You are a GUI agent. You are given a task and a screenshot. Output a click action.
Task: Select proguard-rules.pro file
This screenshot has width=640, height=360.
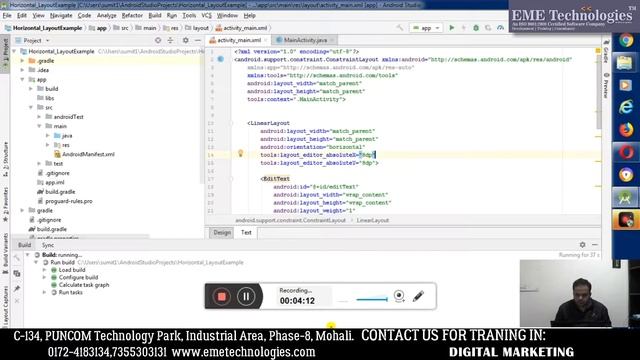69,201
